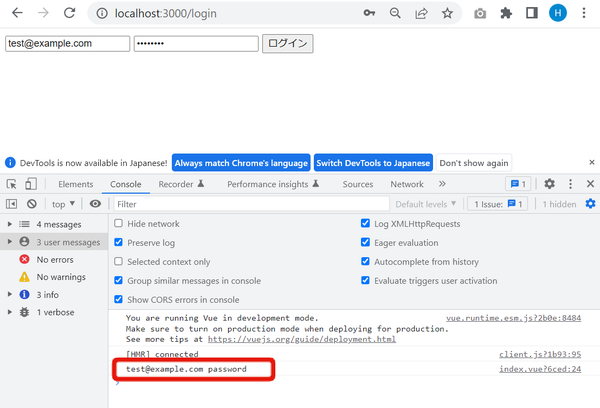Open DevTools settings gear
600x408 pixels.
point(549,184)
